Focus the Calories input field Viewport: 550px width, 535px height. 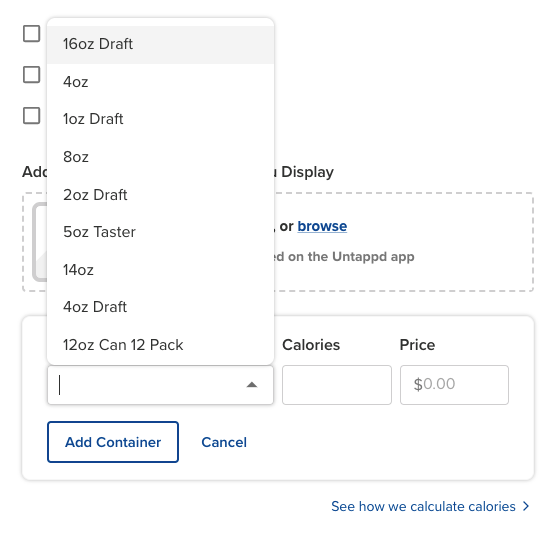337,385
